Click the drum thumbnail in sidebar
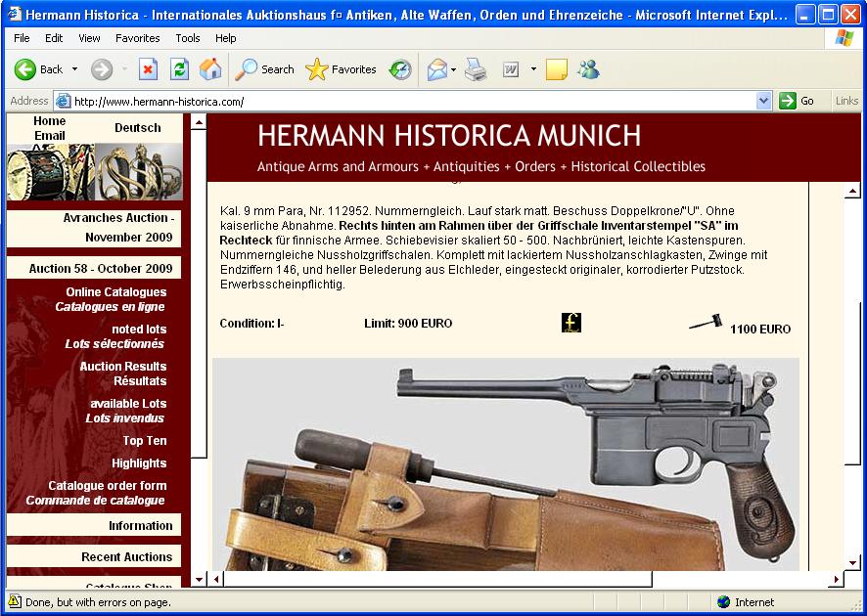The height and width of the screenshot is (616, 867). [x=51, y=172]
